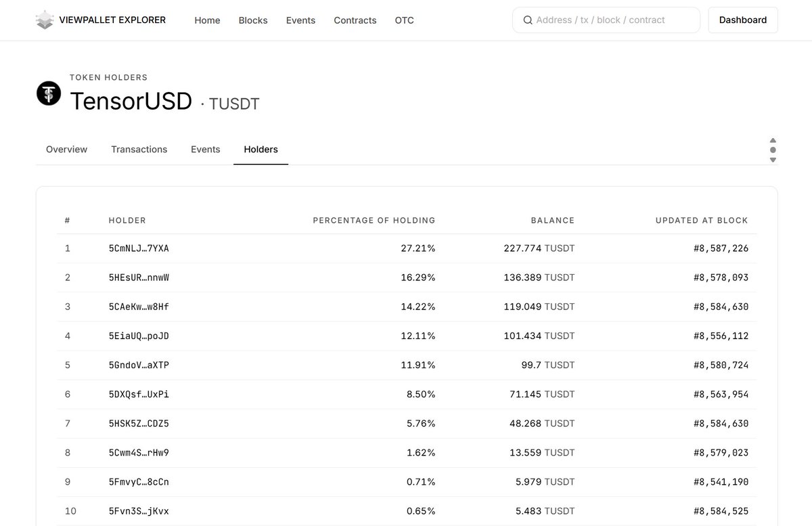Image resolution: width=812 pixels, height=526 pixels.
Task: Open block #8,556,112
Action: pyautogui.click(x=721, y=336)
